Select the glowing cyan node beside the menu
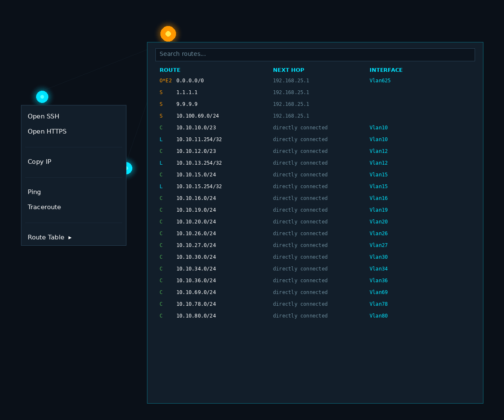This screenshot has height=420, width=504. tap(127, 168)
